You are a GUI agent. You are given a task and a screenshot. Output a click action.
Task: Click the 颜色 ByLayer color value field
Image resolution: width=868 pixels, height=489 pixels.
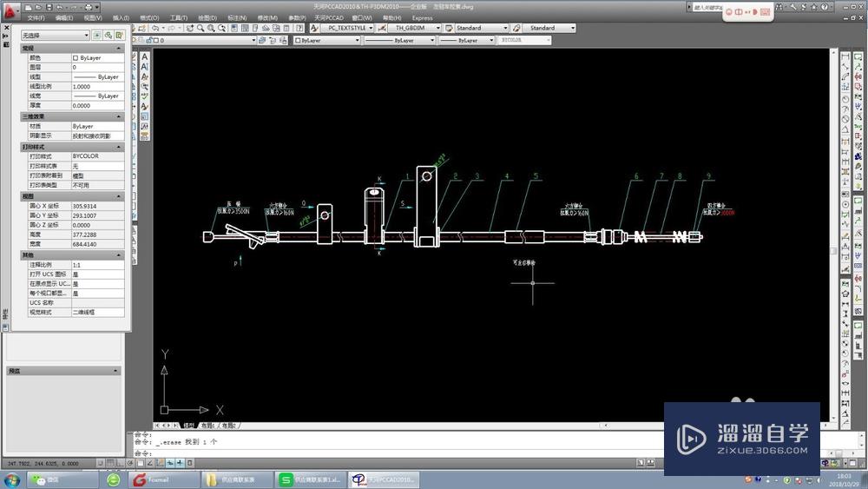click(97, 57)
